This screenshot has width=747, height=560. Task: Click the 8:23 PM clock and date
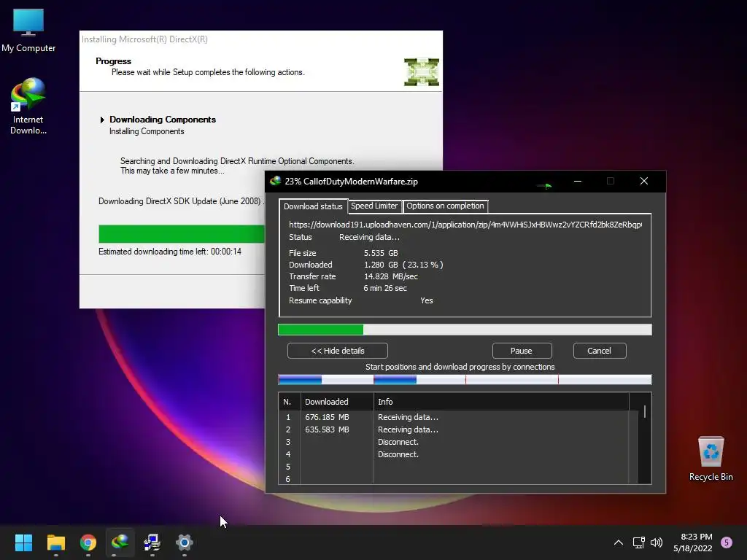tap(693, 542)
